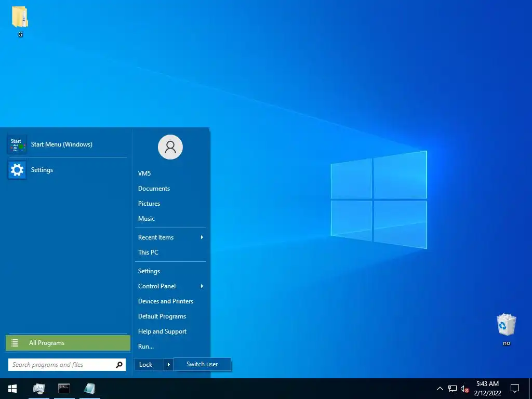Open Default Programs

(x=170, y=316)
